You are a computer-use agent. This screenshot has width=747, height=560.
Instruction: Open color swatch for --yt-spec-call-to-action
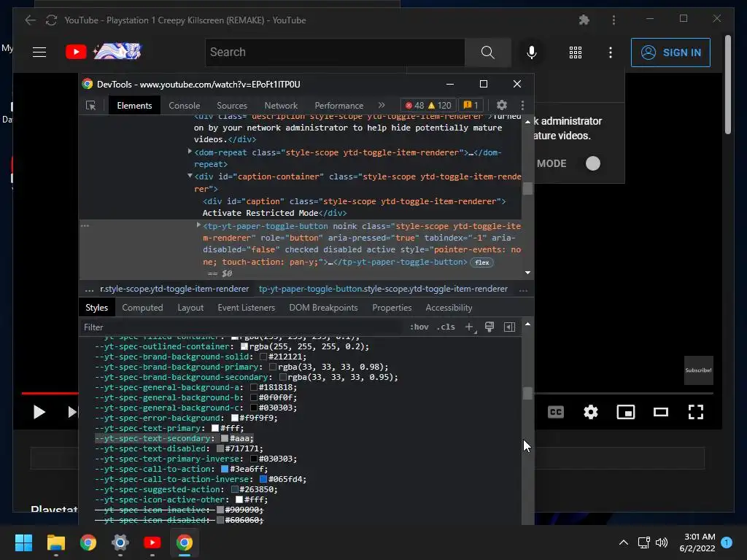[225, 469]
